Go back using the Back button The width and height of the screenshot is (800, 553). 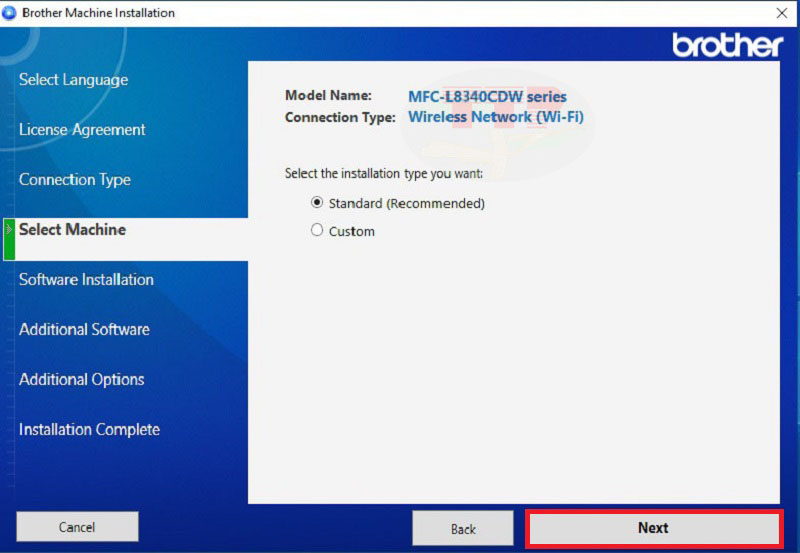pos(463,528)
